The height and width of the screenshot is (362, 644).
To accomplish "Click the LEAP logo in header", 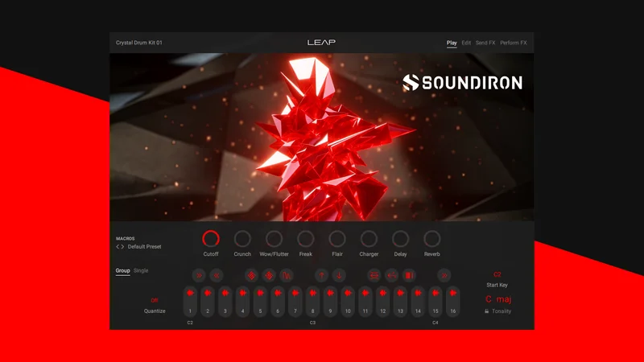I will [321, 43].
